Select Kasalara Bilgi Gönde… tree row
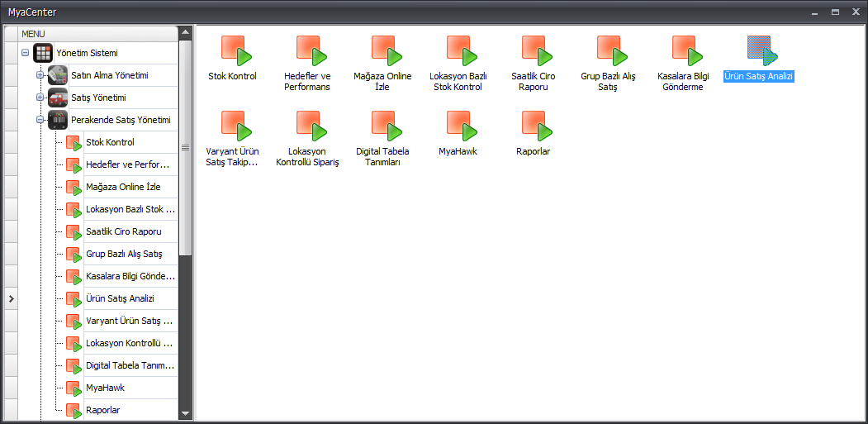 pos(130,277)
